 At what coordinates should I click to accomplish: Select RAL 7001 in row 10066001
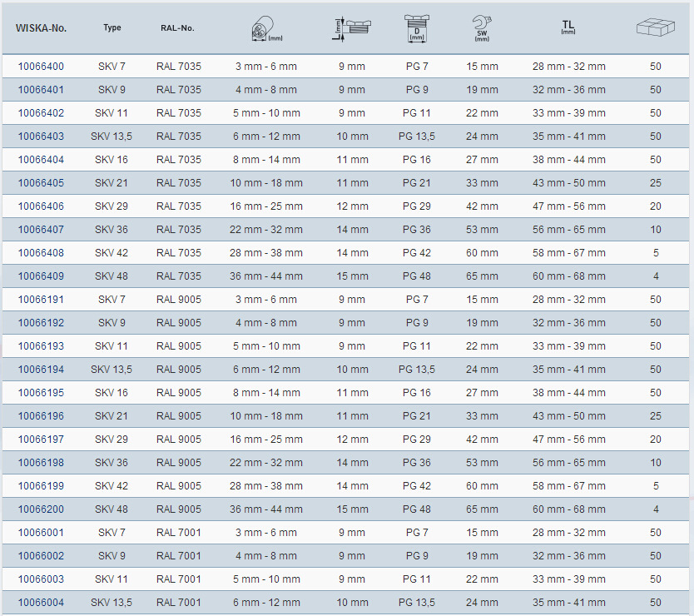tap(179, 533)
